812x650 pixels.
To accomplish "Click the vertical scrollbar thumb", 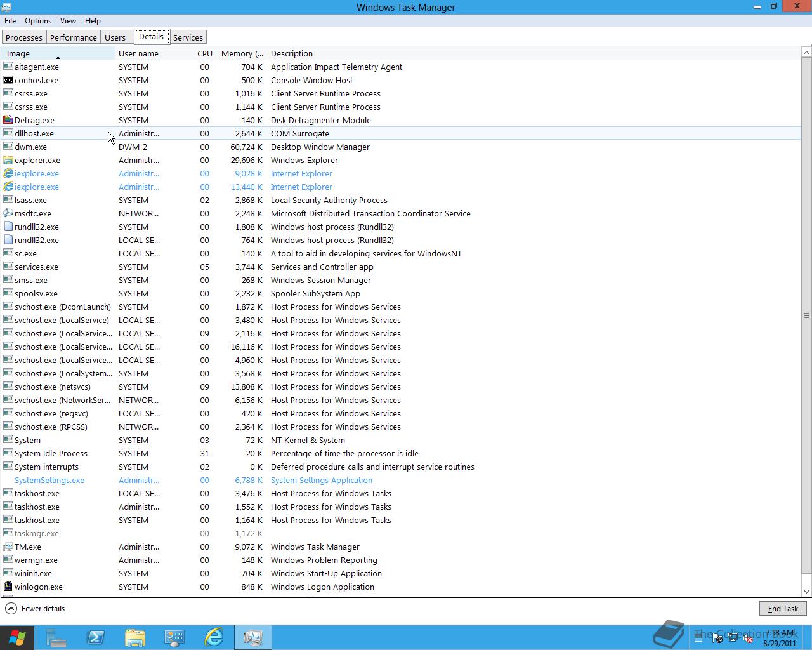I will click(806, 315).
